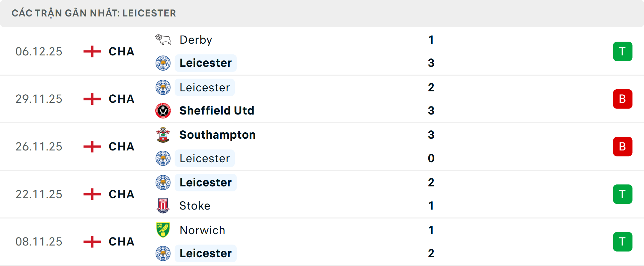Select the Southampton team name
The image size is (644, 266).
[x=217, y=135]
